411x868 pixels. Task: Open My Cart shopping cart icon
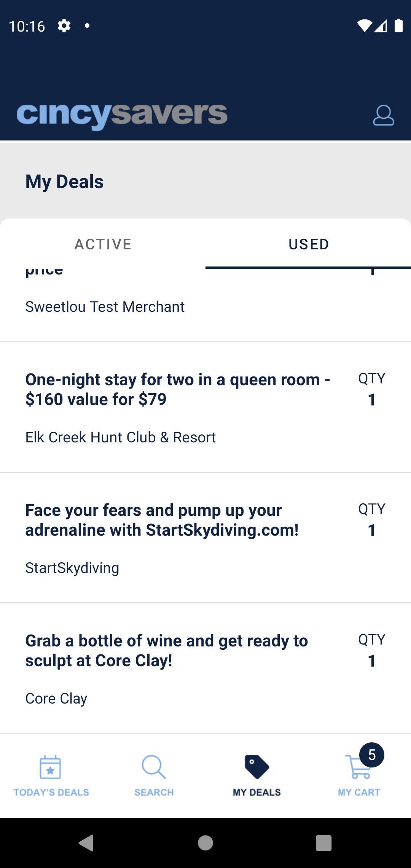tap(358, 767)
